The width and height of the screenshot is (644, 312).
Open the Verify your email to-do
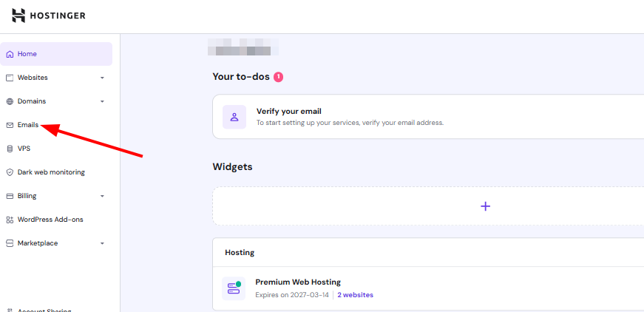coord(428,117)
